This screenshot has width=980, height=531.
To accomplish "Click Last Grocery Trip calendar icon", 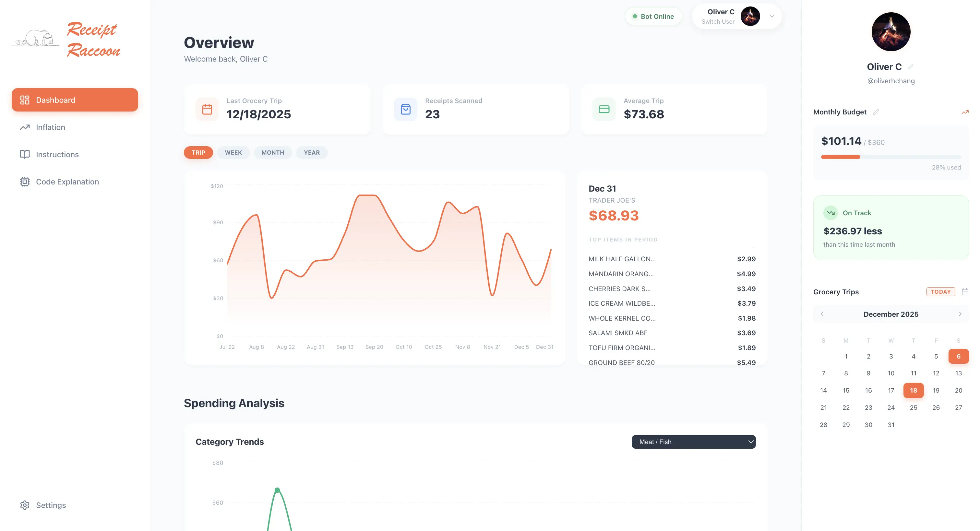I will click(207, 110).
